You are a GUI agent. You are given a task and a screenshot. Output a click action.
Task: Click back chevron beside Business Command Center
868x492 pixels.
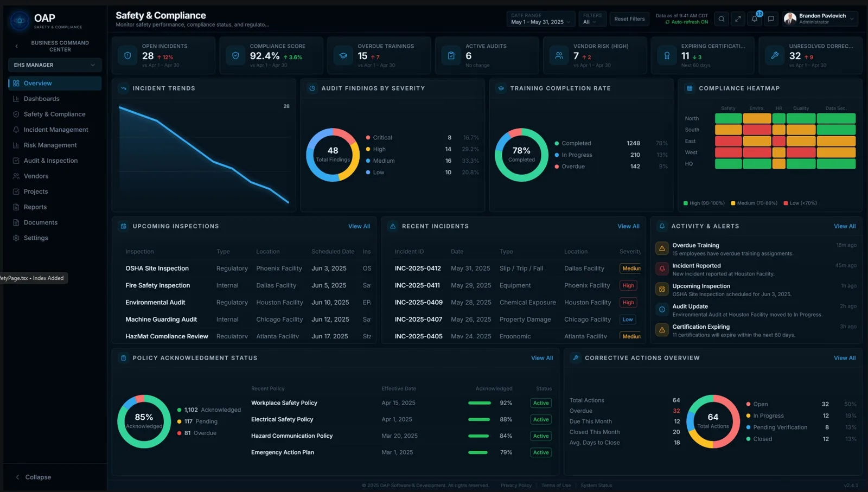[x=16, y=46]
